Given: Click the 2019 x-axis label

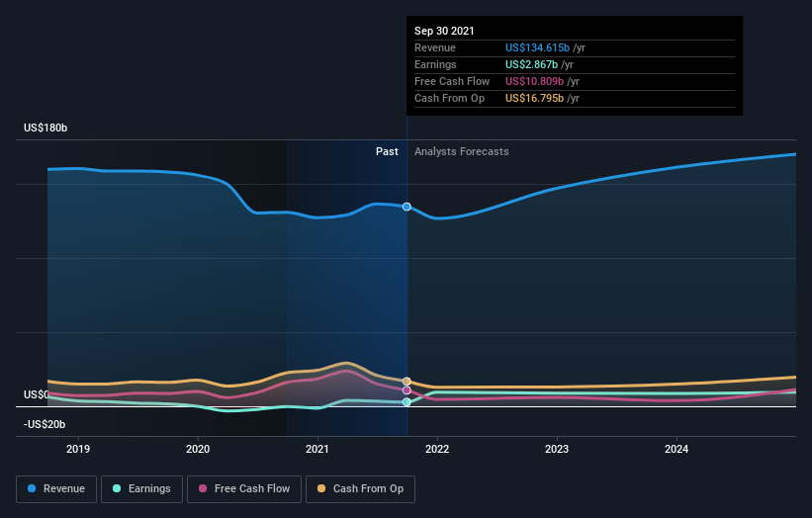Looking at the screenshot, I should (x=78, y=449).
